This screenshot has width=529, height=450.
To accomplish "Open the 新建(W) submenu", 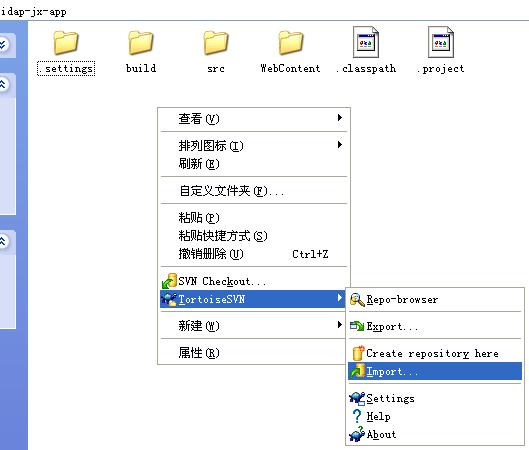I will 254,326.
